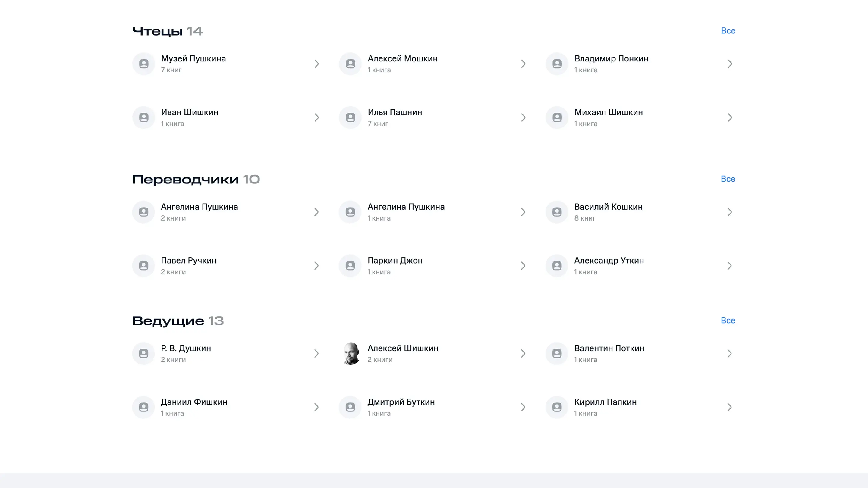The width and height of the screenshot is (868, 488).
Task: Show all in the Переводчики section
Action: tap(728, 179)
